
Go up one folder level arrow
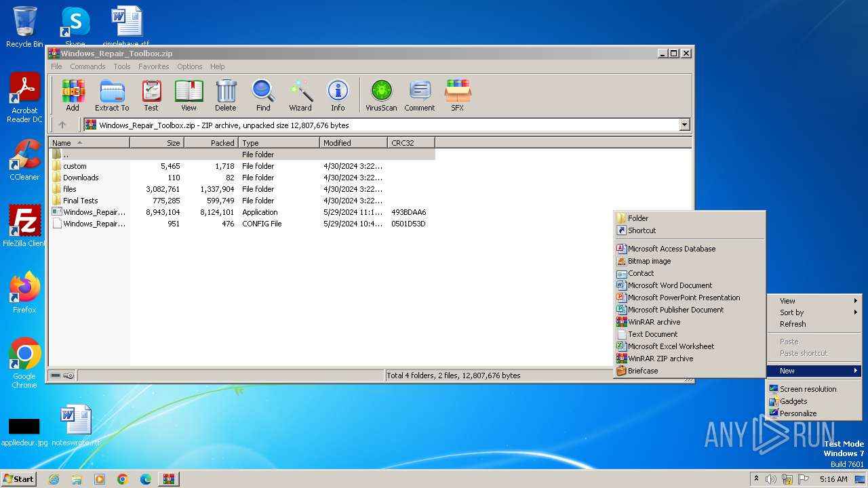pos(62,125)
